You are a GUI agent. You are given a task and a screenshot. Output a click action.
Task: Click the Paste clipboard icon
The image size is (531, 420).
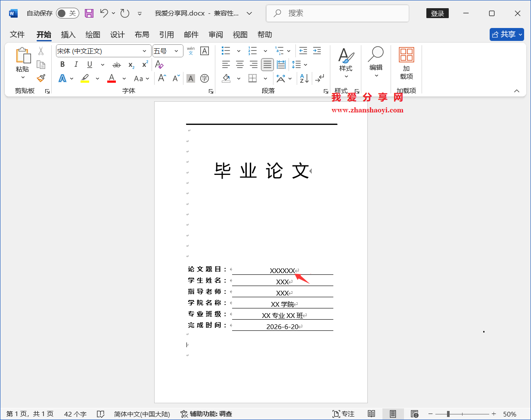point(23,56)
